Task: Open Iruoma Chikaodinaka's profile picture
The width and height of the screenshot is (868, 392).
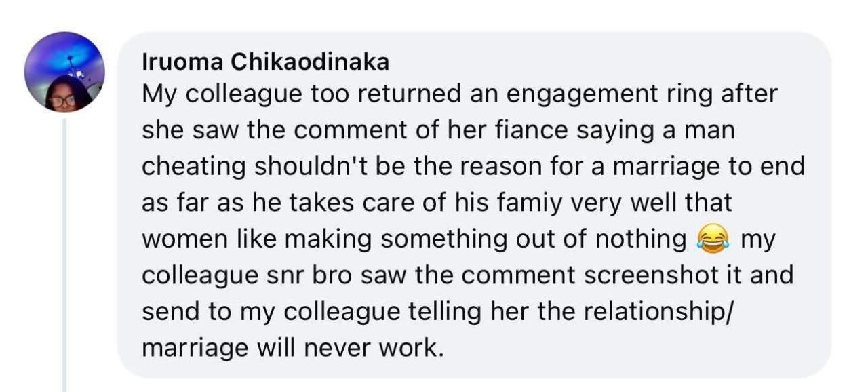Action: point(64,71)
